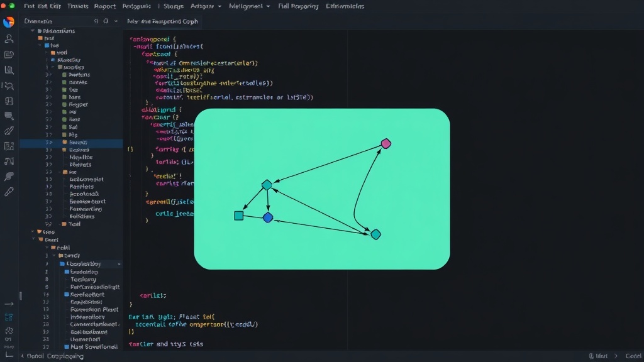Viewport: 644px width, 362px height.
Task: Open the Artogare dropdown in menu bar
Action: click(206, 6)
